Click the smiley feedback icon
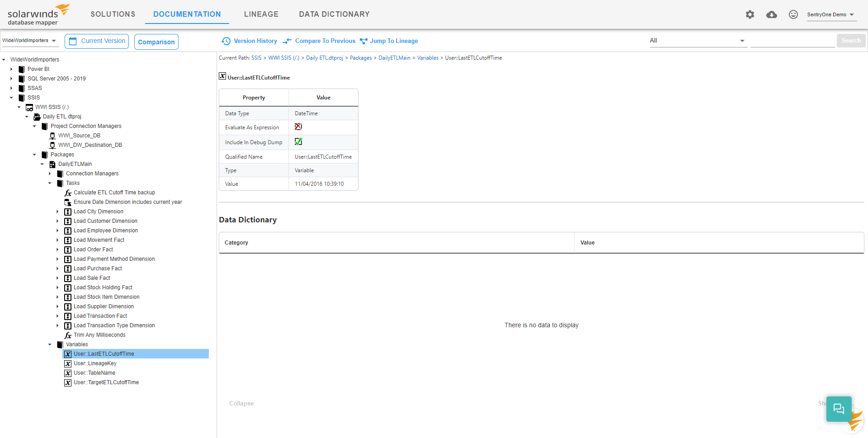This screenshot has width=868, height=438. pyautogui.click(x=793, y=14)
